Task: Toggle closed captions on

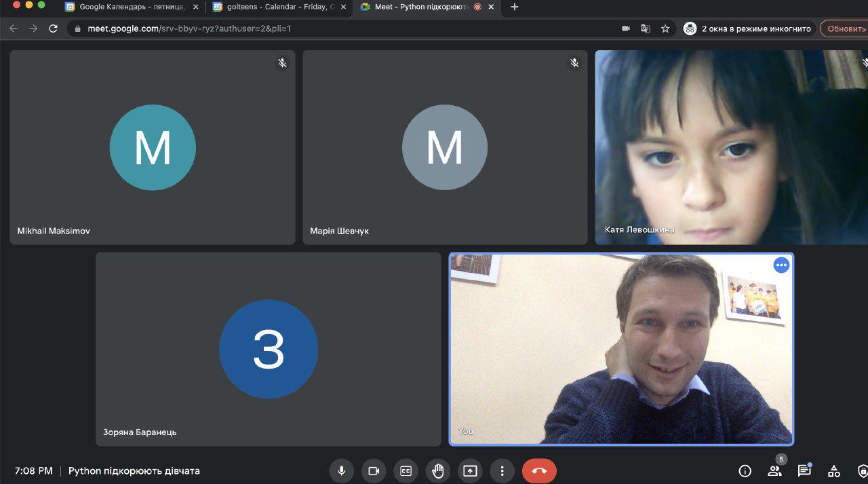Action: pyautogui.click(x=406, y=471)
